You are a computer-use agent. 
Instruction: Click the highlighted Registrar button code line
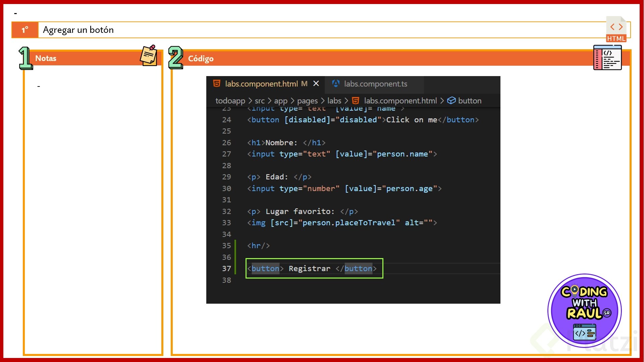314,268
